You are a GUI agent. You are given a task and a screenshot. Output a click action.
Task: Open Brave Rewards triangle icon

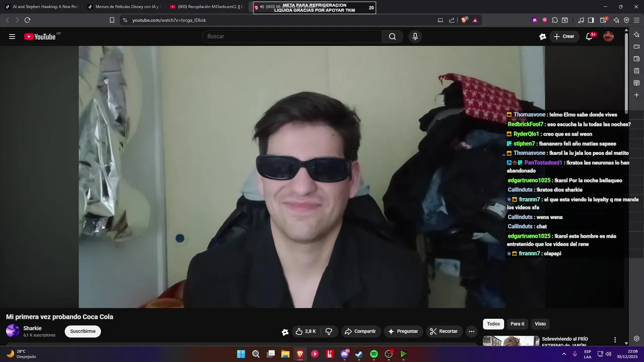pos(475,20)
